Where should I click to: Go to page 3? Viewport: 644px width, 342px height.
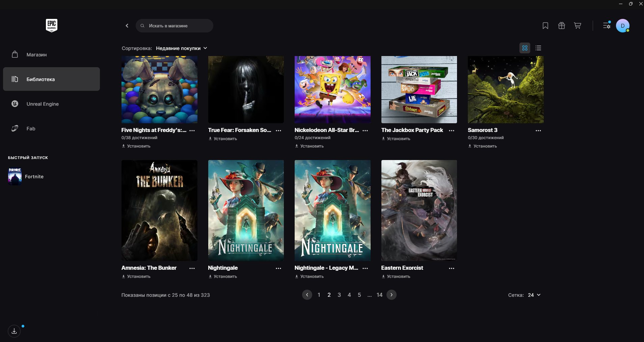pyautogui.click(x=339, y=295)
